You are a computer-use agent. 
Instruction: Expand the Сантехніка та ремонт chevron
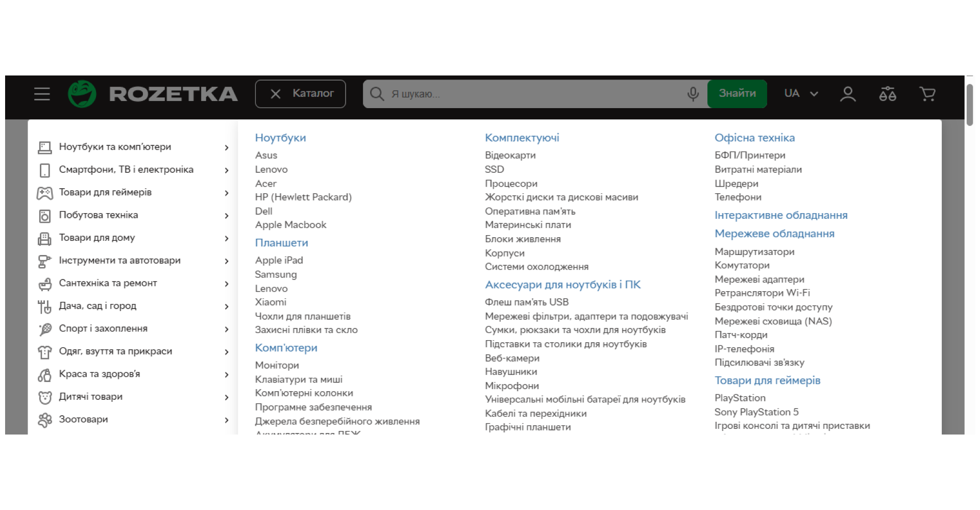click(227, 284)
